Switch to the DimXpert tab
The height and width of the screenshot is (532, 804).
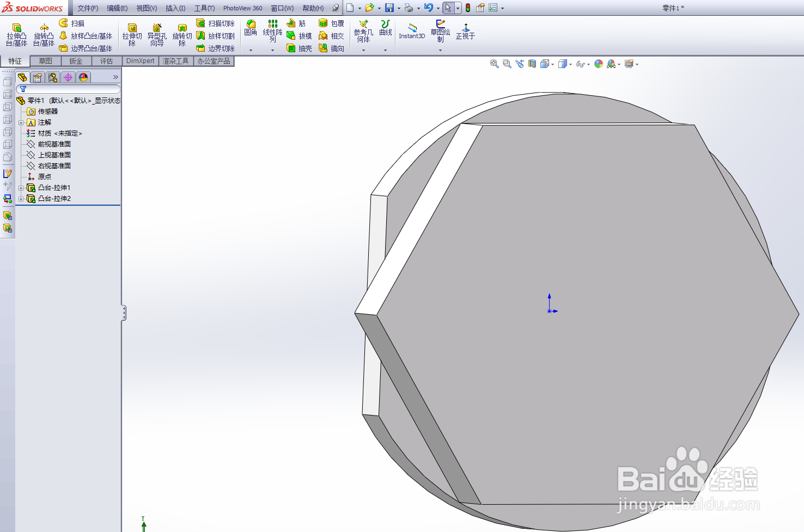pyautogui.click(x=141, y=61)
